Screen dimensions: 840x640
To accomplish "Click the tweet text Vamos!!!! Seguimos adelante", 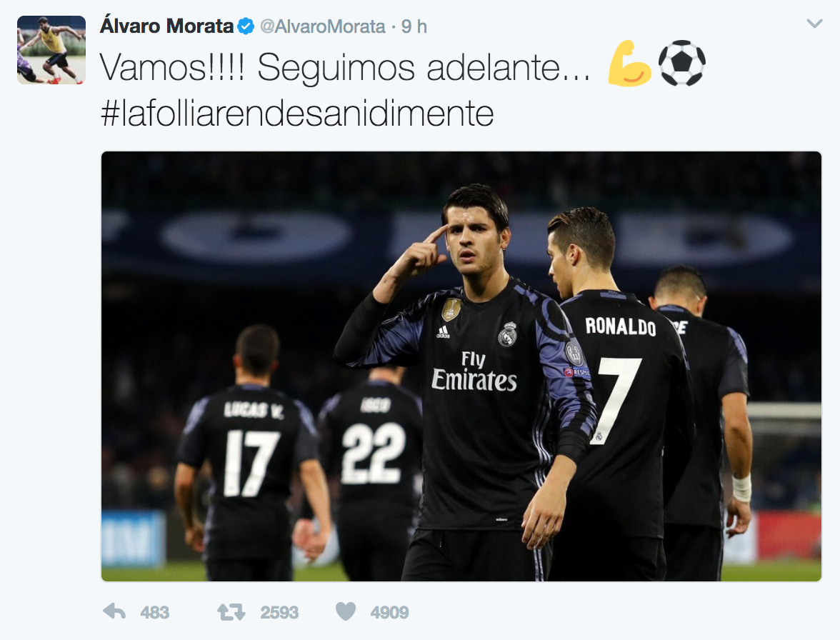I will click(345, 67).
